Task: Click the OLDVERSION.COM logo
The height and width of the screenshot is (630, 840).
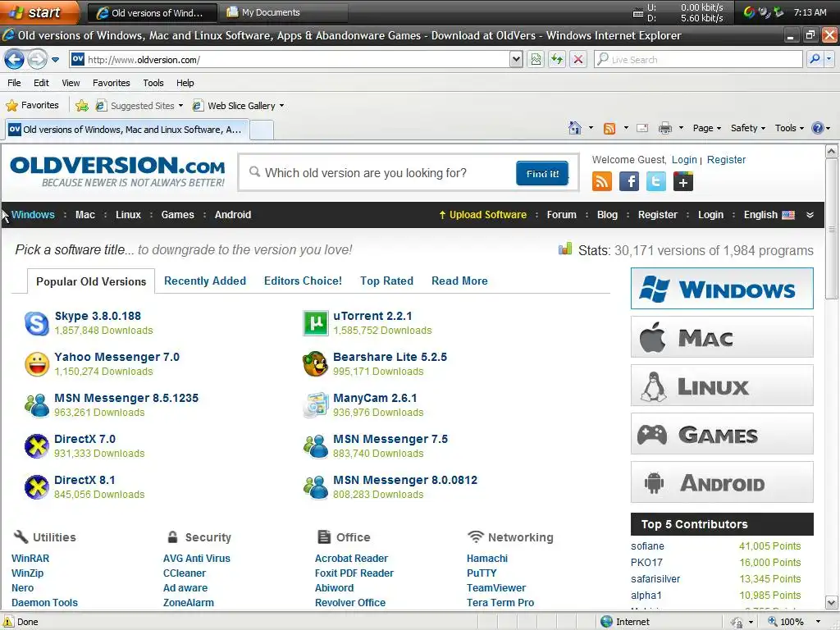Action: [117, 171]
